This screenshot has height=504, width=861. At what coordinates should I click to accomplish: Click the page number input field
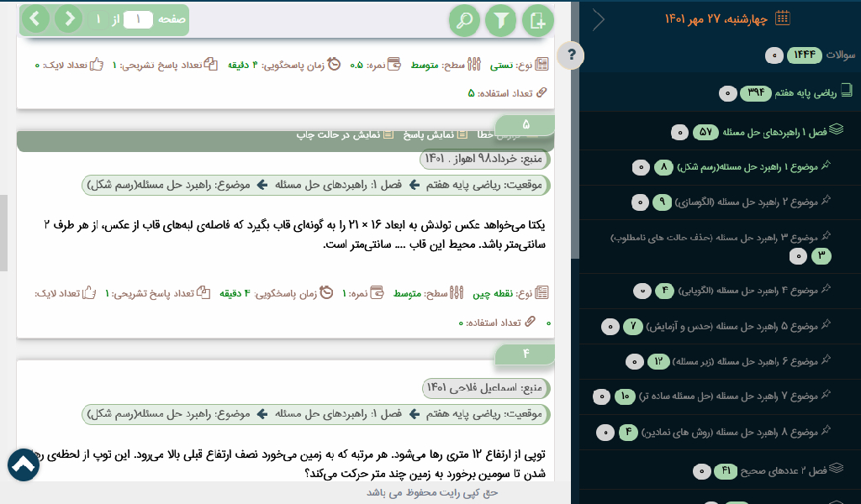138,19
